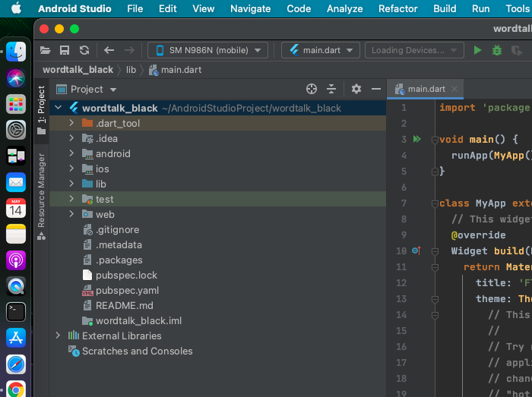The width and height of the screenshot is (532, 397).
Task: Expand the .dart_tool folder
Action: click(71, 123)
